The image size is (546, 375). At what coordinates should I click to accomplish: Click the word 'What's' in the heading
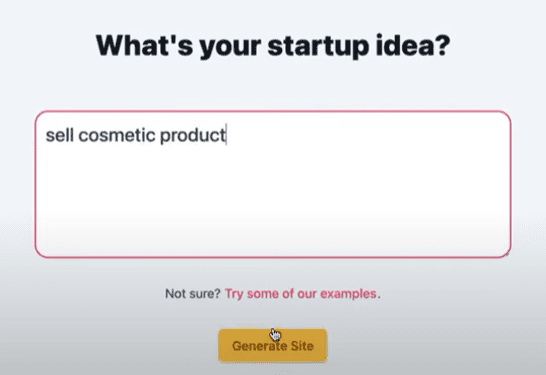144,45
